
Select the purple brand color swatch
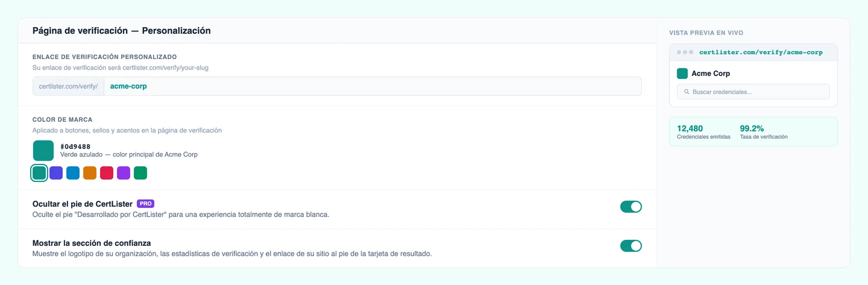(124, 173)
